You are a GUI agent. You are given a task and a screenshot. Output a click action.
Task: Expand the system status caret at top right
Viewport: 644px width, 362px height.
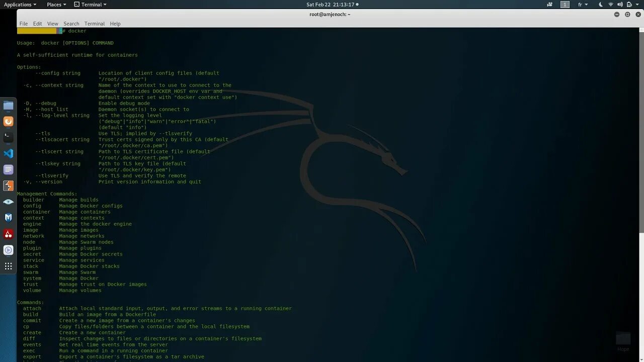point(637,5)
